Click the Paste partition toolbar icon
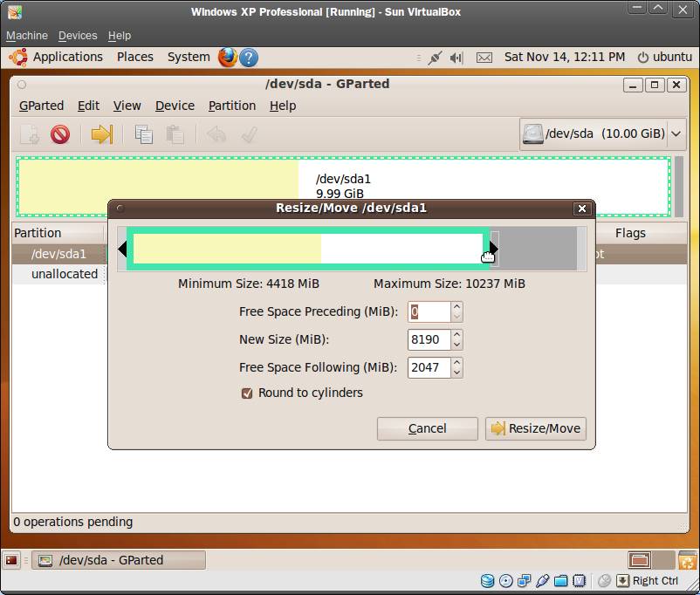 click(175, 134)
